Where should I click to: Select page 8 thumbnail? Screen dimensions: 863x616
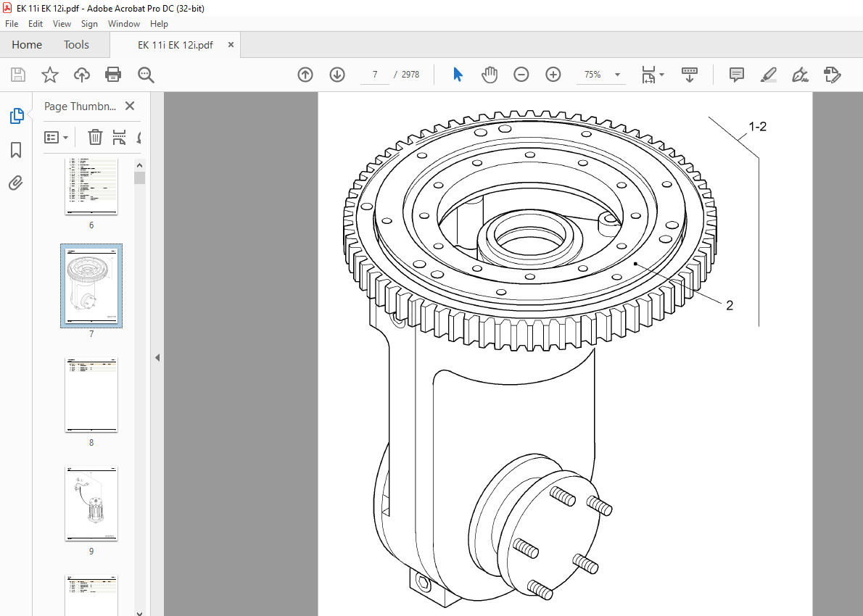(91, 395)
